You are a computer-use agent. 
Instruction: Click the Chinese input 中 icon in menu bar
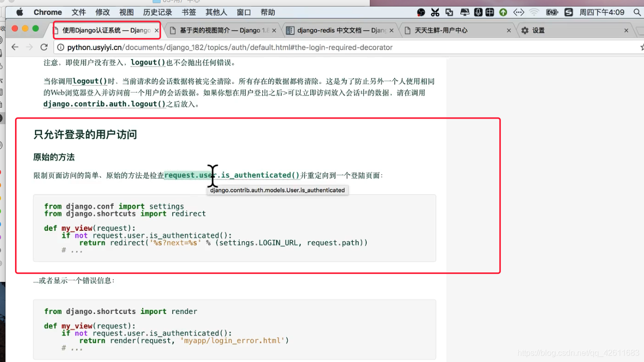(490, 12)
